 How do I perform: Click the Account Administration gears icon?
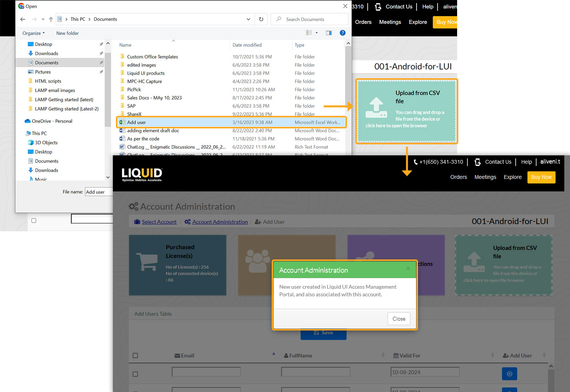133,207
